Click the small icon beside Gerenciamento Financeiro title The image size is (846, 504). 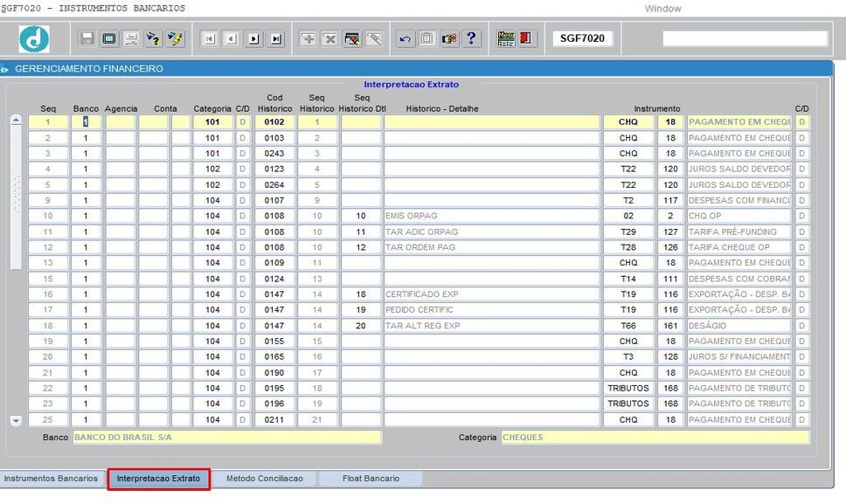[5, 69]
